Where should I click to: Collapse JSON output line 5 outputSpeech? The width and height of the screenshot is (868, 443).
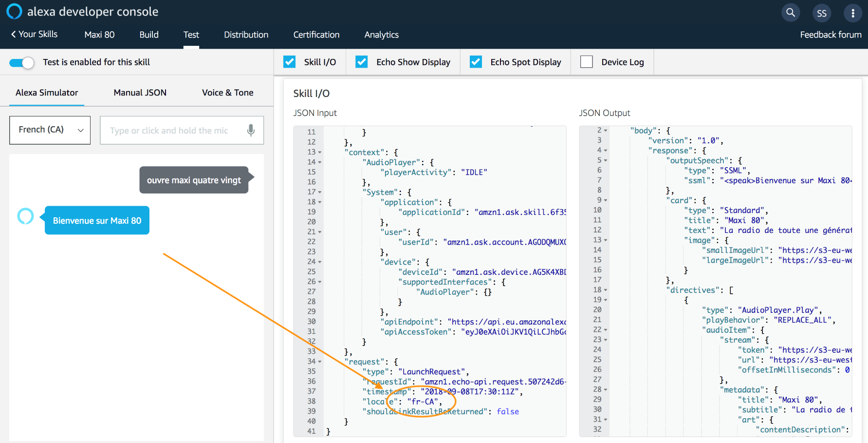[606, 160]
